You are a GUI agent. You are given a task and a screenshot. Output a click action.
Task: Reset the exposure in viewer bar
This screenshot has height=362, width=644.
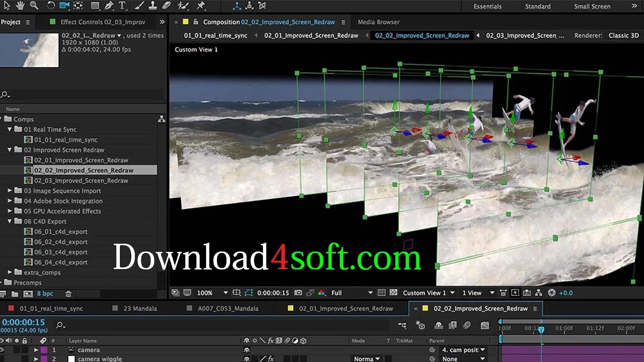click(551, 293)
